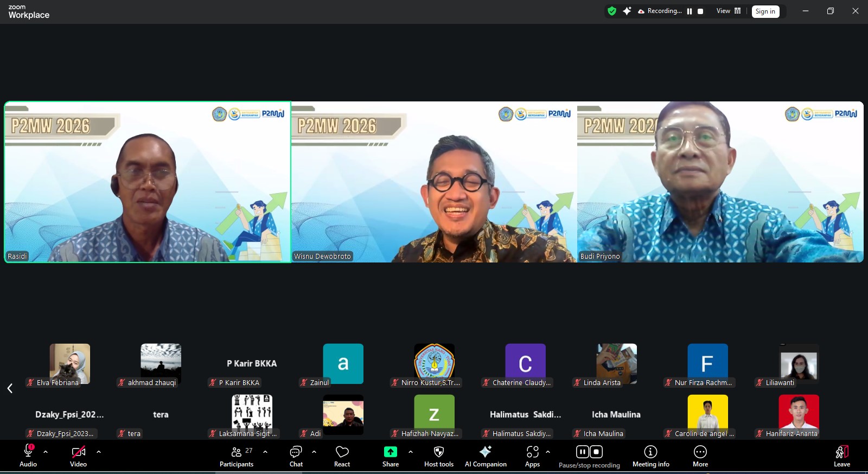Go to previous page of participant thumbnails
This screenshot has height=474, width=868.
[10, 388]
